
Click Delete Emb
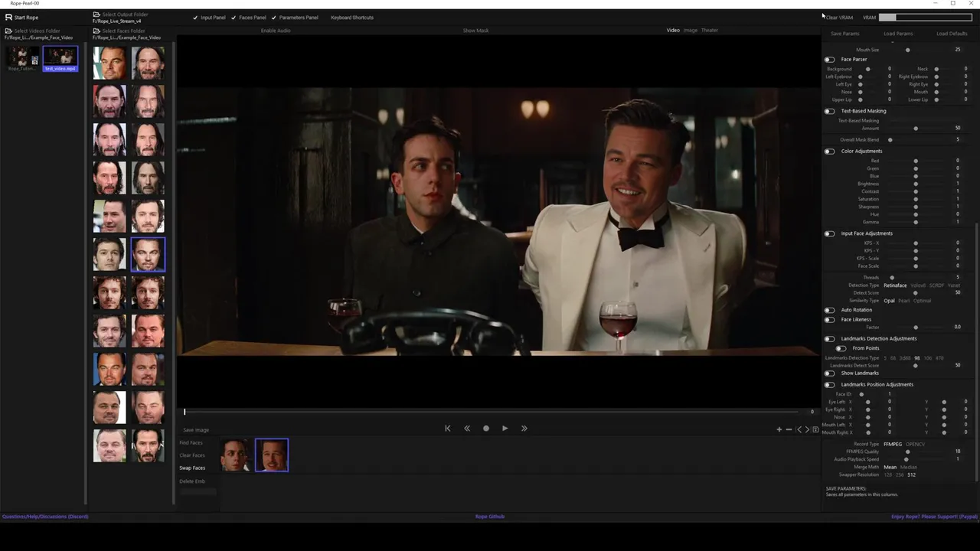pyautogui.click(x=192, y=481)
